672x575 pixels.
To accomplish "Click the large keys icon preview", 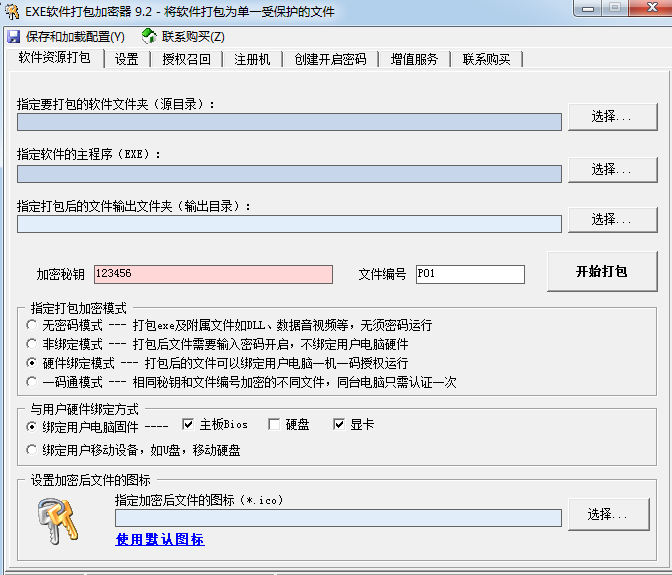I will click(57, 521).
